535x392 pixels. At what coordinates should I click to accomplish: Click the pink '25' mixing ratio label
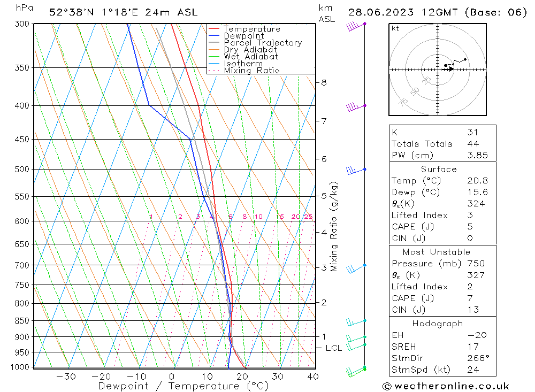tap(309, 217)
